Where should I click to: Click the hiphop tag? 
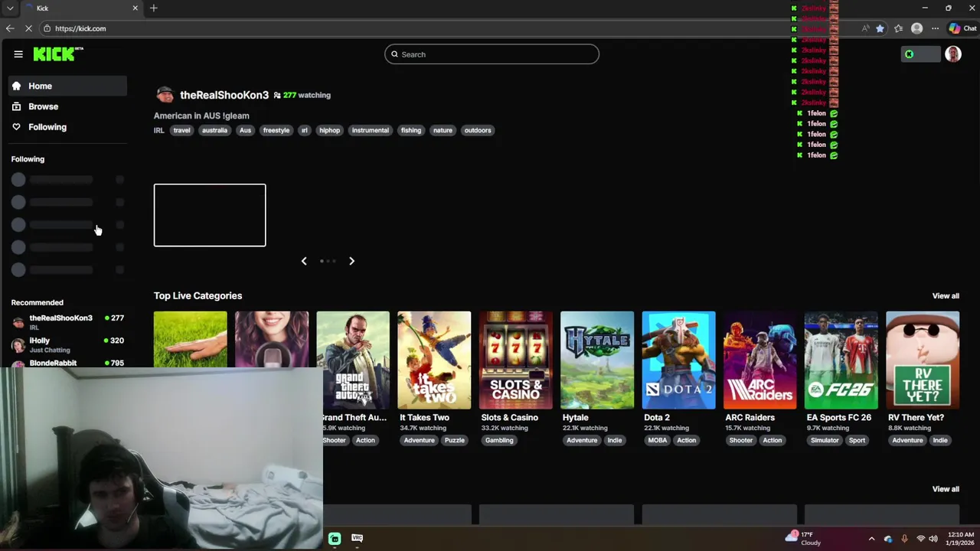[329, 130]
